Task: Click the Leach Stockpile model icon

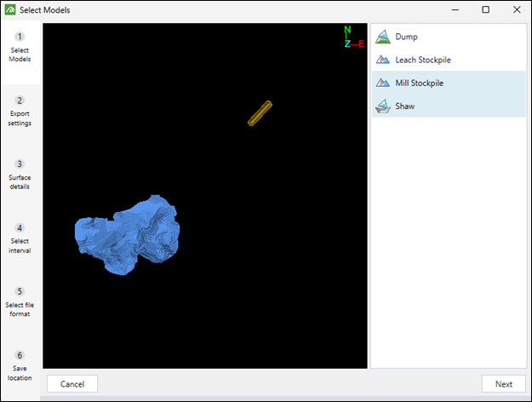Action: [x=383, y=60]
